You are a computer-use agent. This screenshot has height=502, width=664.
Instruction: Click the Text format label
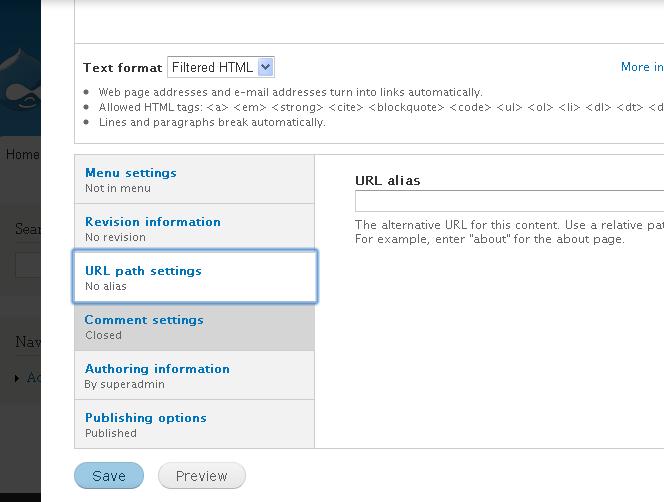122,68
